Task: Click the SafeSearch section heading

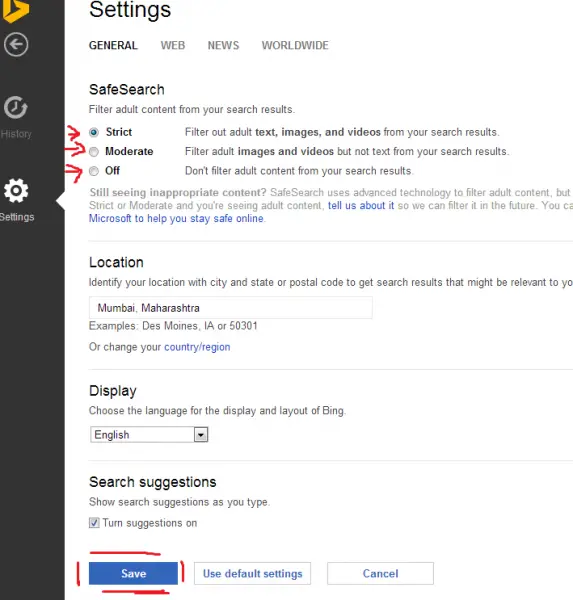Action: tap(127, 90)
